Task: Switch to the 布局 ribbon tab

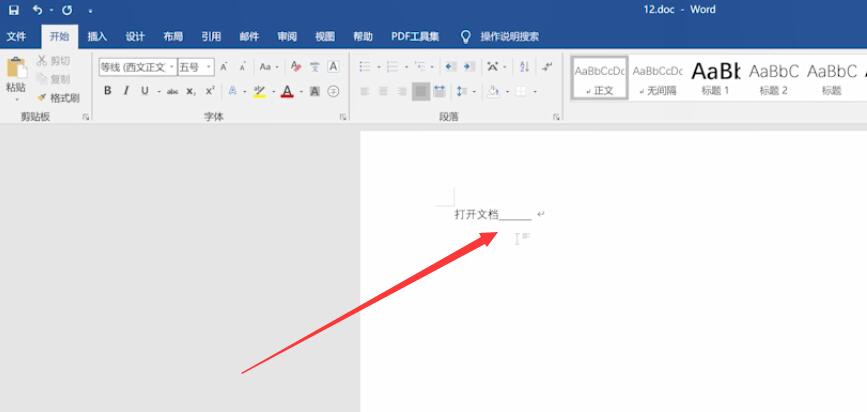Action: [173, 36]
